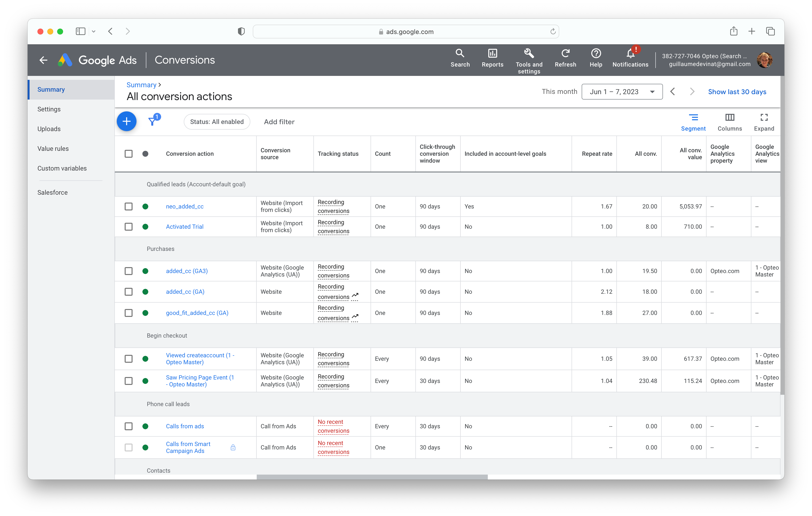Click the blue plus new conversion button

click(x=126, y=121)
